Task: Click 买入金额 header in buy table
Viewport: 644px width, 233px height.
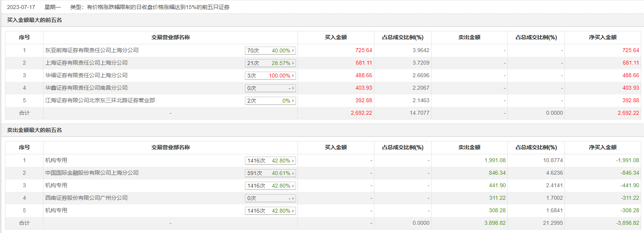Action: tap(336, 37)
